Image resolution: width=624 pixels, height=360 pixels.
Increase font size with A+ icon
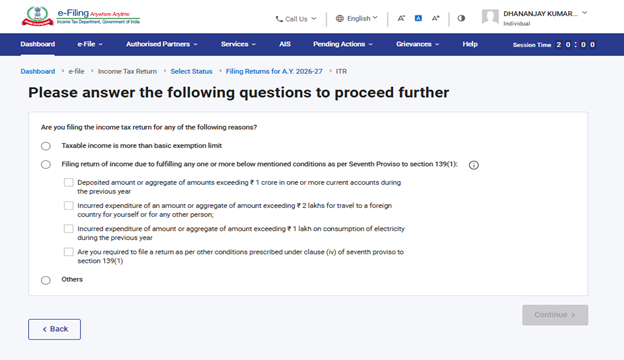coord(436,18)
